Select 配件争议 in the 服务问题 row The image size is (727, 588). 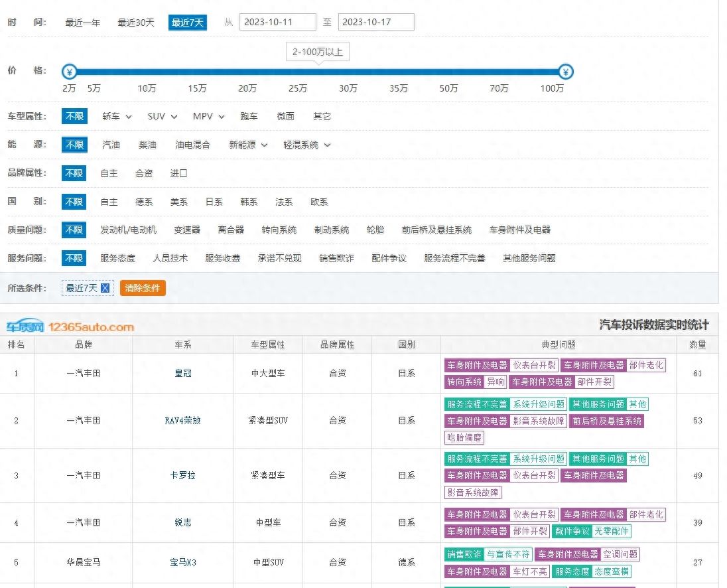pos(389,258)
